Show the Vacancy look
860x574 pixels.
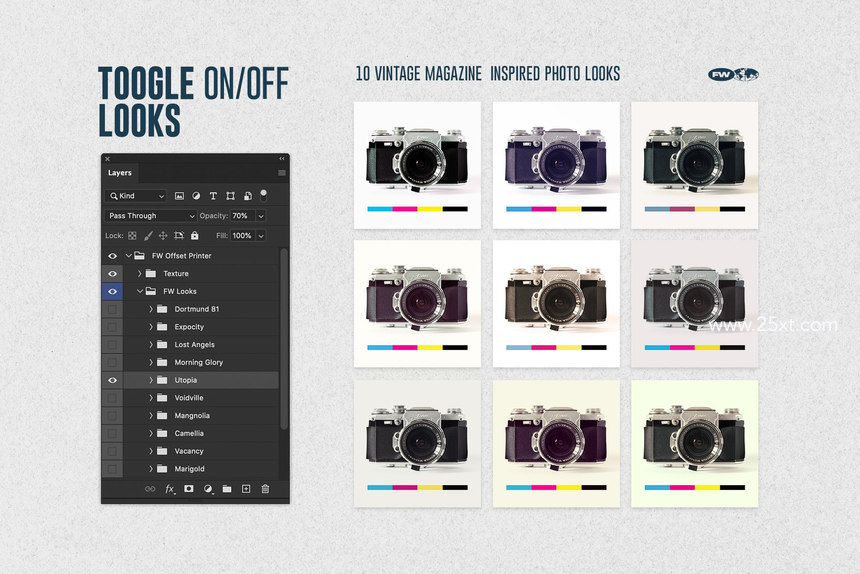112,451
